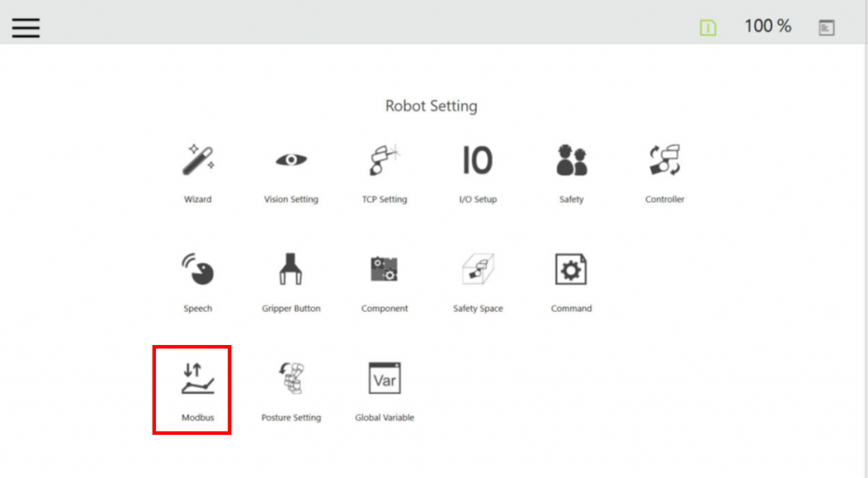Open I/O Setup
The image size is (868, 478).
tap(477, 160)
